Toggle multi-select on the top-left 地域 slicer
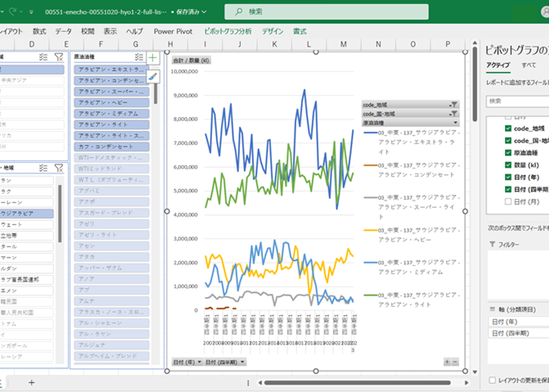This screenshot has height=392, width=549. pos(43,56)
